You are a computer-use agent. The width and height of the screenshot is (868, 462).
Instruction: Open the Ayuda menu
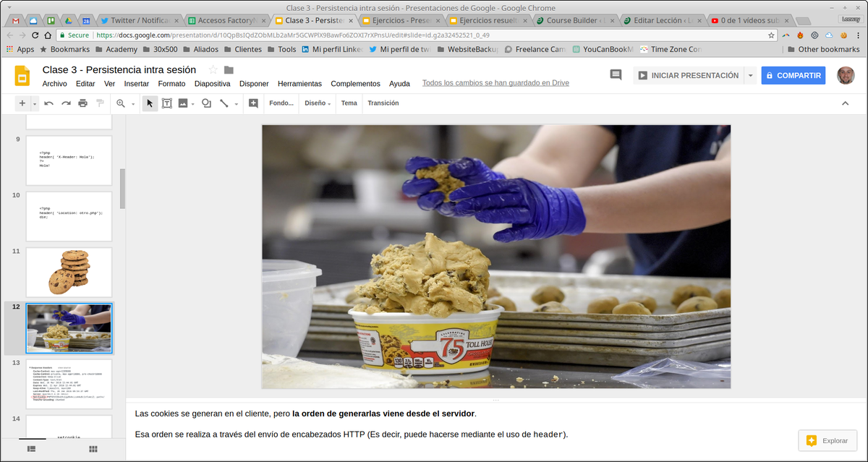[399, 84]
